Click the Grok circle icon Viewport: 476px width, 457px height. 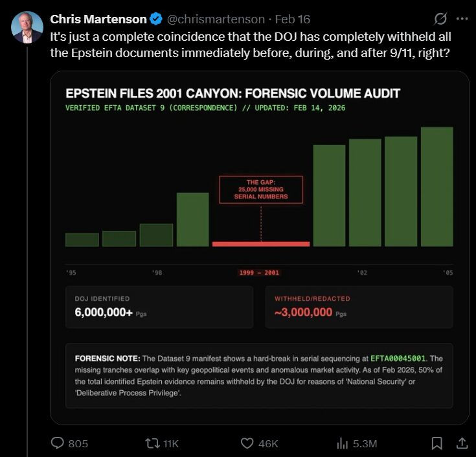(440, 19)
